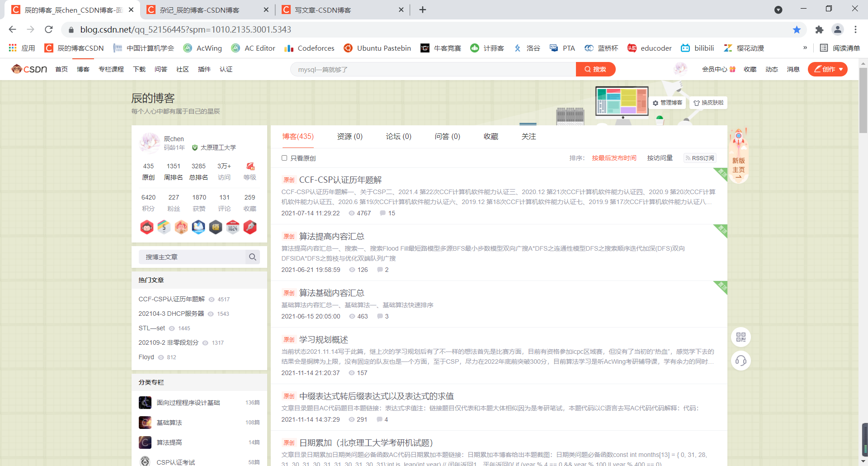Image resolution: width=868 pixels, height=466 pixels.
Task: Open hot article 202104-3 DHCP服务器
Action: click(x=171, y=314)
